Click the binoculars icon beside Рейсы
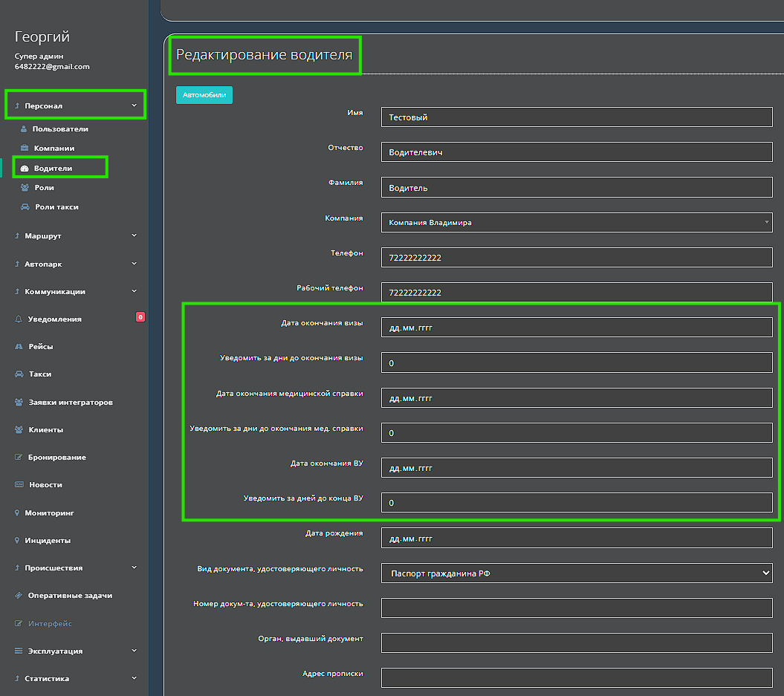 19,347
